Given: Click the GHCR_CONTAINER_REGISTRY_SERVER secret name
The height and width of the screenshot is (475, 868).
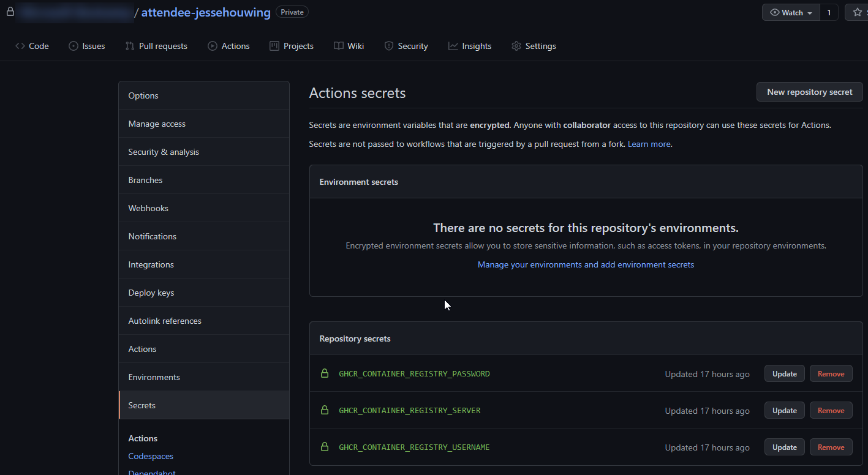Looking at the screenshot, I should click(x=410, y=411).
